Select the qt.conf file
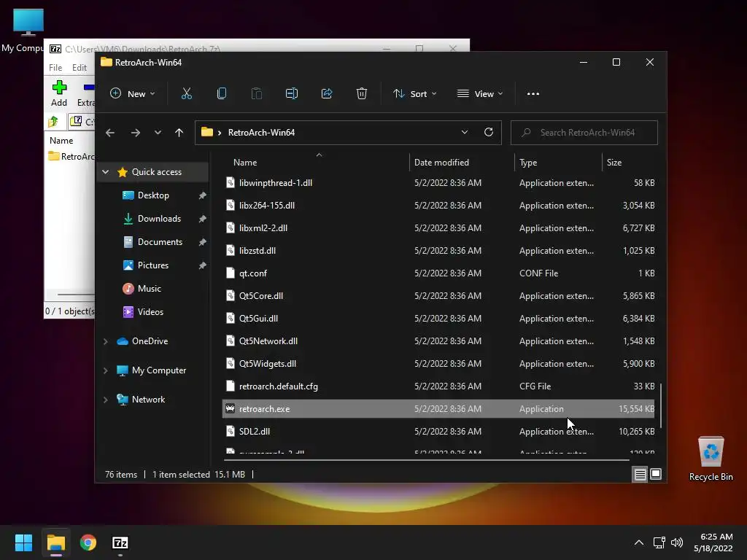 (x=438, y=273)
